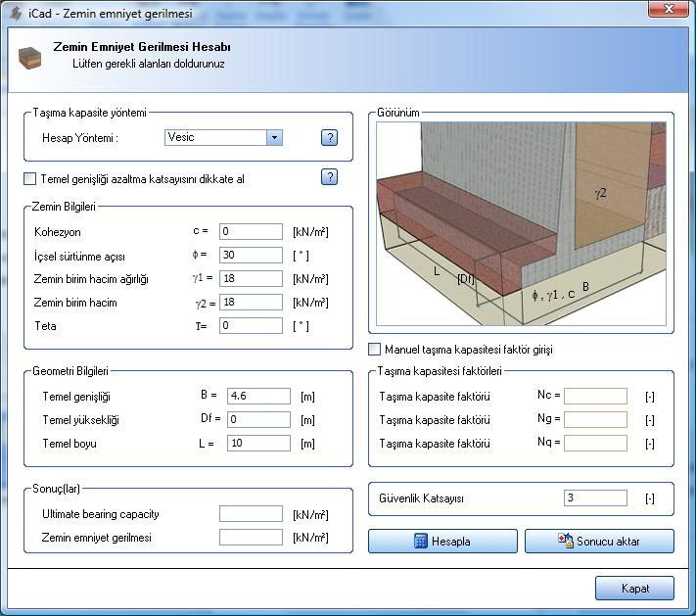Focus the Nc bearing factor field
696x616 pixels.
(x=596, y=396)
